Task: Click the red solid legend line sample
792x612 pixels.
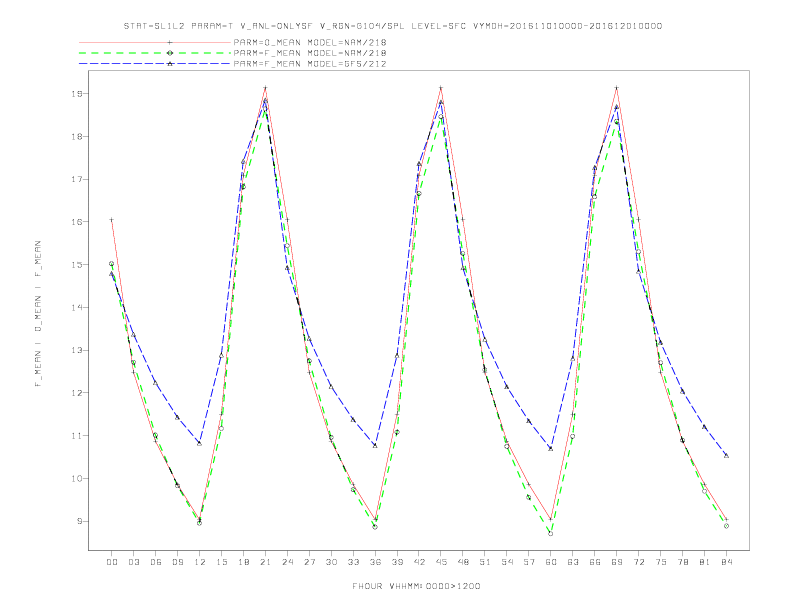Action: [x=155, y=42]
